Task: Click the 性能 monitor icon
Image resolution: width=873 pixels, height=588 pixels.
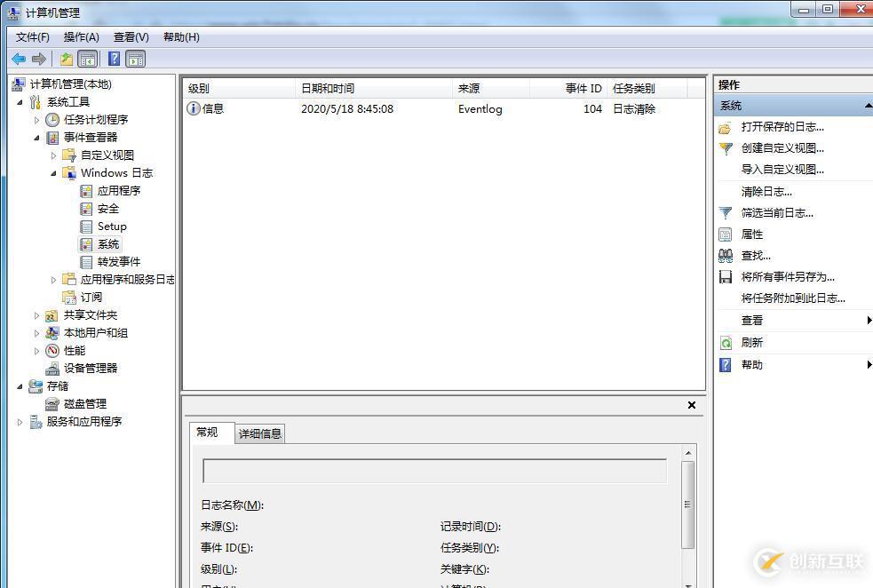Action: point(52,351)
